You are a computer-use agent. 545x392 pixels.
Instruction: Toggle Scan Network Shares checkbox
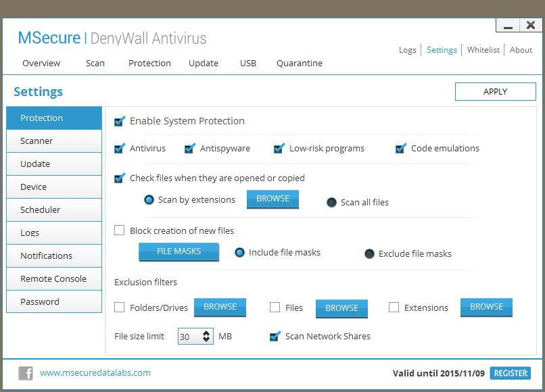(x=275, y=337)
